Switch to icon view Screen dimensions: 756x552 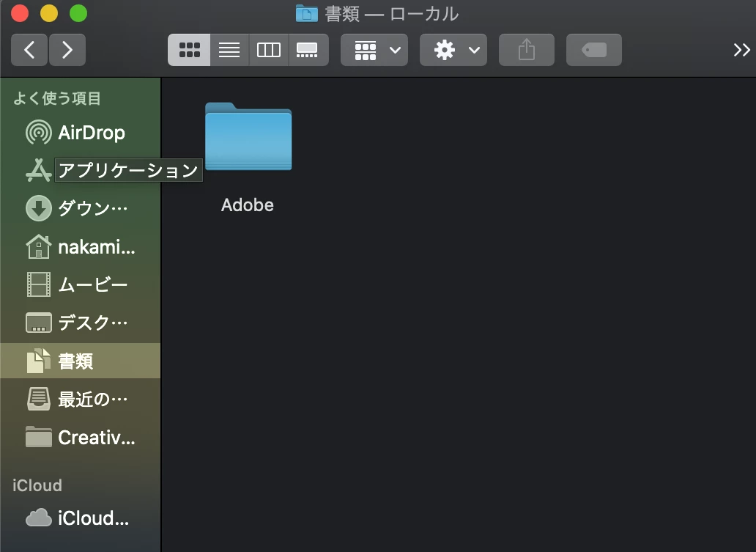189,50
